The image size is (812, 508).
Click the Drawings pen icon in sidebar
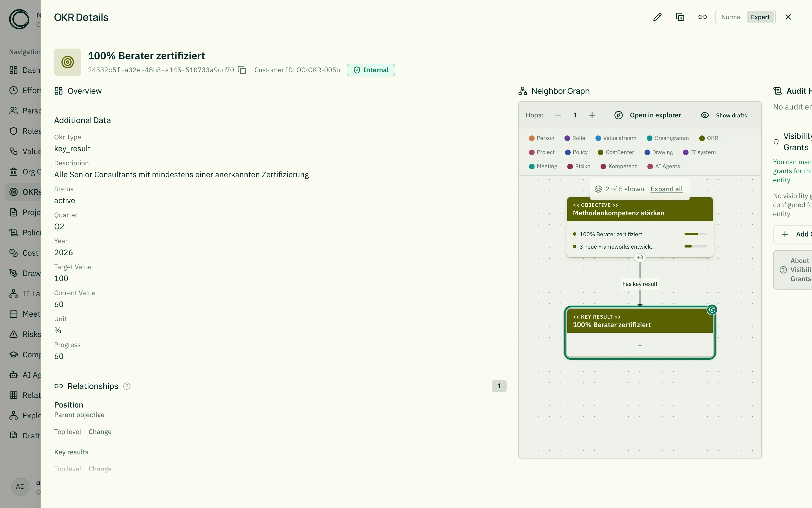tap(14, 273)
